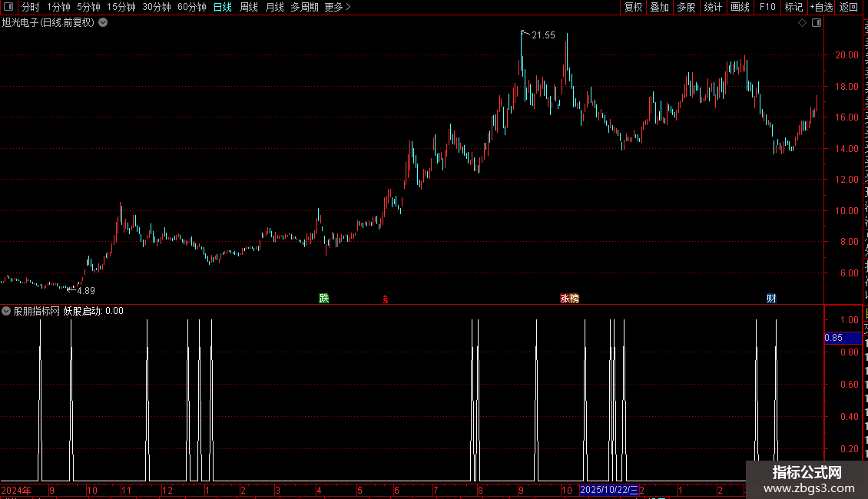Click the red S signal marker

click(386, 299)
